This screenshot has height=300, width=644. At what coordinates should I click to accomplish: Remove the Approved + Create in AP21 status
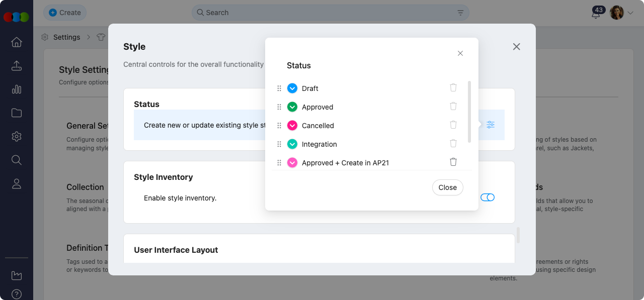(453, 162)
